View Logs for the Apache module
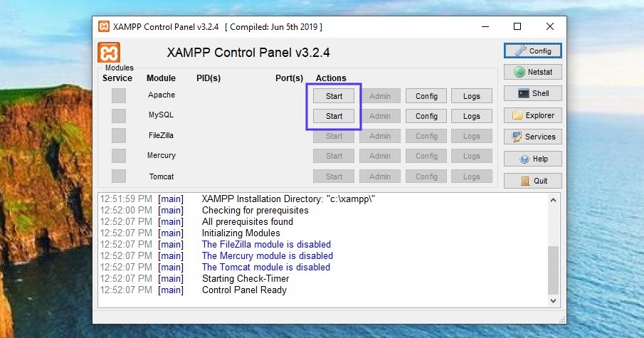 471,96
